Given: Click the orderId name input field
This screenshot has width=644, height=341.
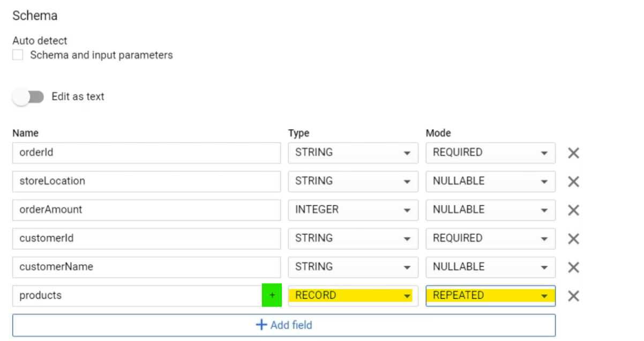Looking at the screenshot, I should 146,153.
